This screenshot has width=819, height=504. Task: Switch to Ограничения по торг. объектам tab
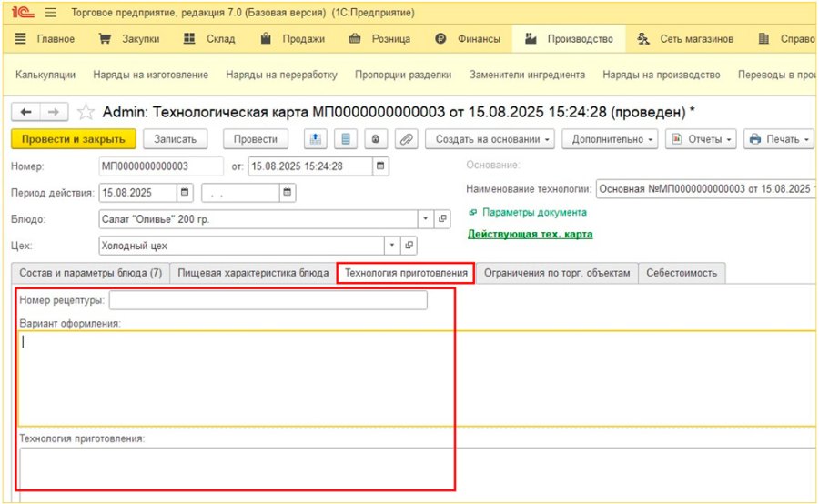tap(557, 273)
